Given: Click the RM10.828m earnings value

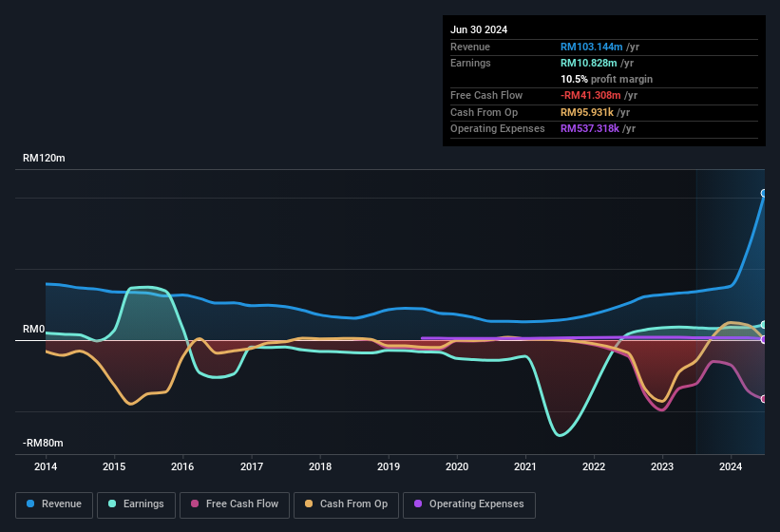Looking at the screenshot, I should [x=588, y=63].
